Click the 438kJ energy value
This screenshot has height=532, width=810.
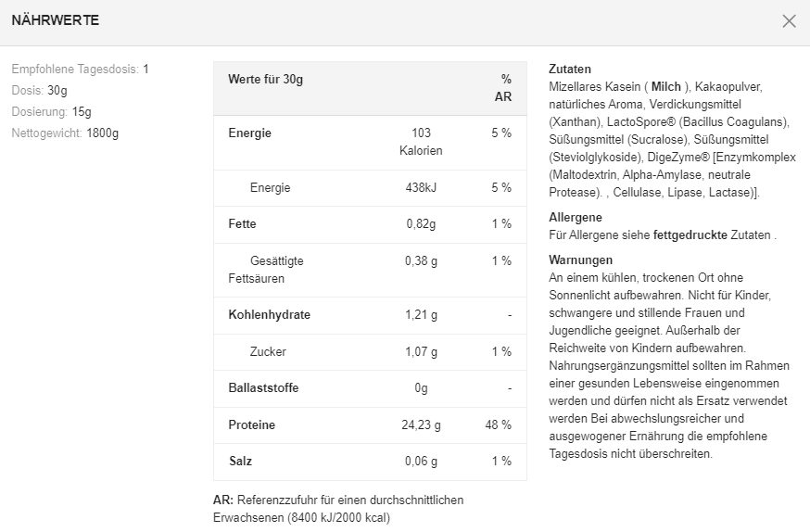(x=421, y=188)
